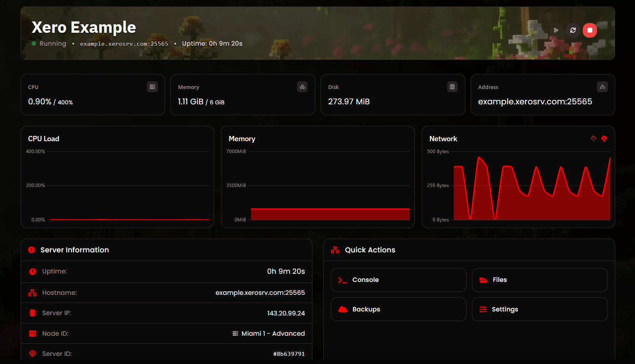Click the Start server play icon
635x364 pixels.
point(556,30)
